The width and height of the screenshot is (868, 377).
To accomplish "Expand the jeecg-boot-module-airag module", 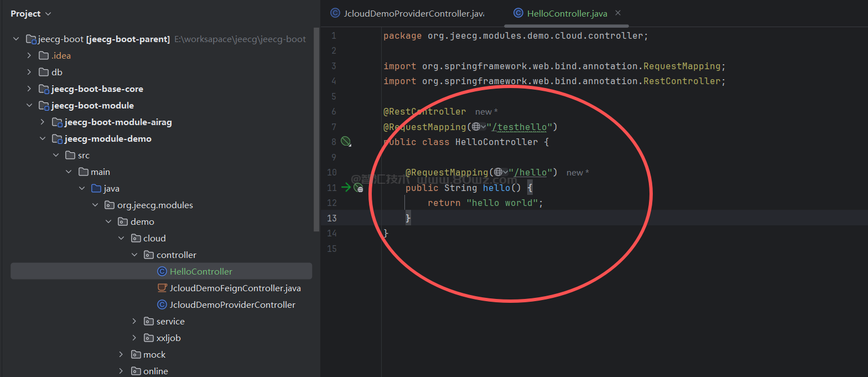I will tap(43, 122).
